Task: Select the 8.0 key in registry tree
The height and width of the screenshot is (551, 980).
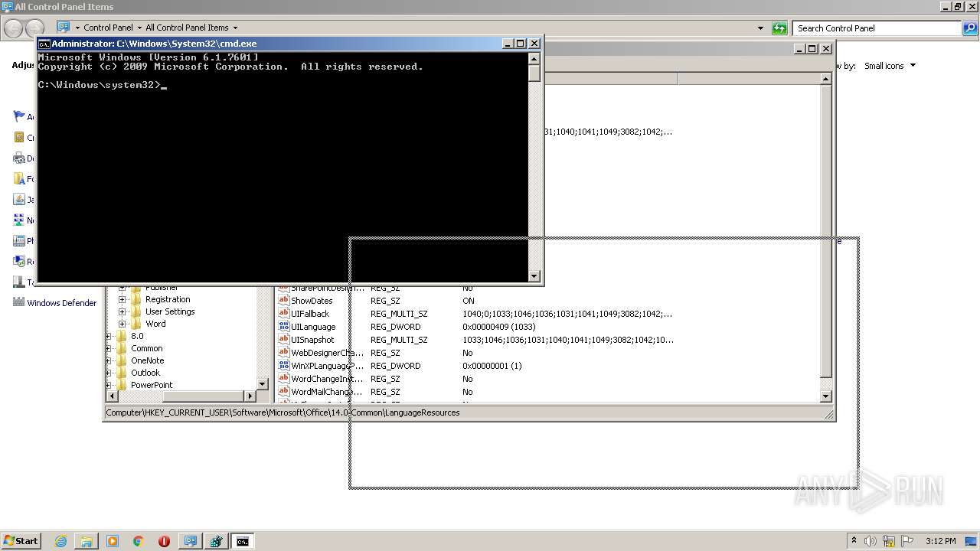Action: pos(137,336)
